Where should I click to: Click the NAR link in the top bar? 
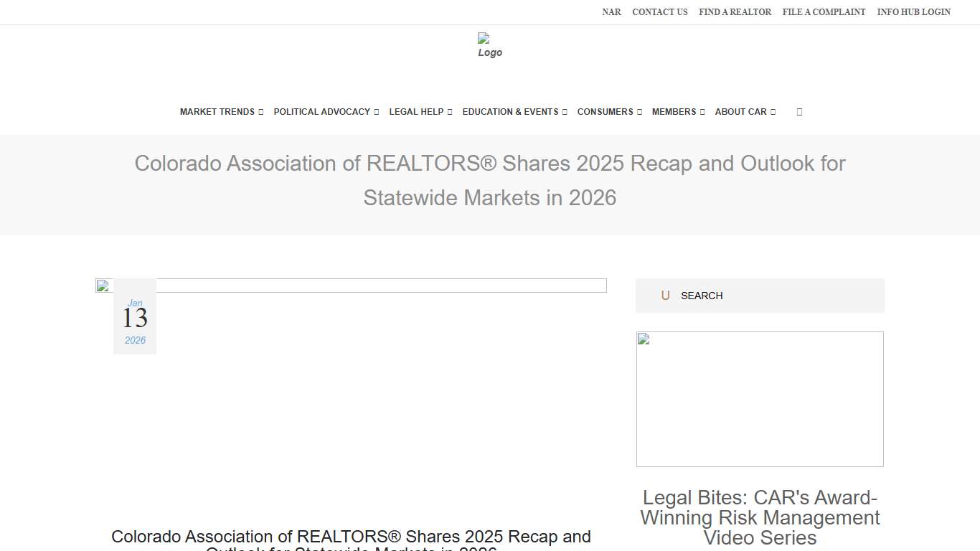click(611, 12)
